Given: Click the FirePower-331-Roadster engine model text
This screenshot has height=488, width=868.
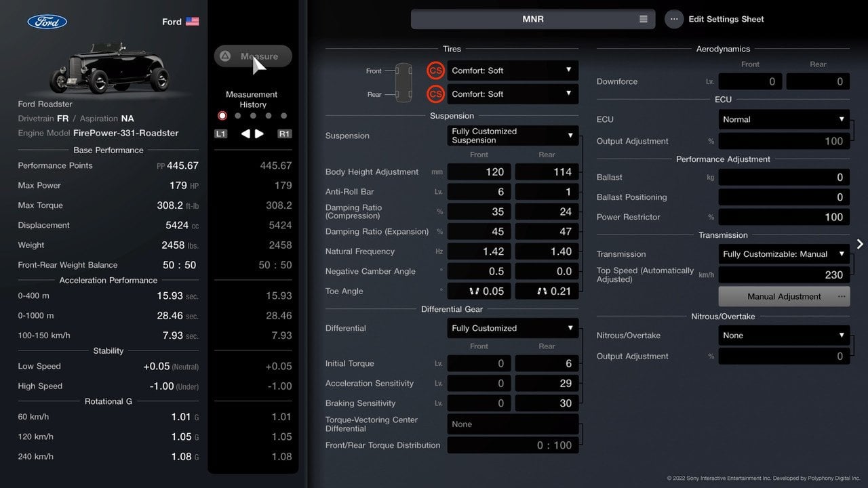Looking at the screenshot, I should point(126,133).
